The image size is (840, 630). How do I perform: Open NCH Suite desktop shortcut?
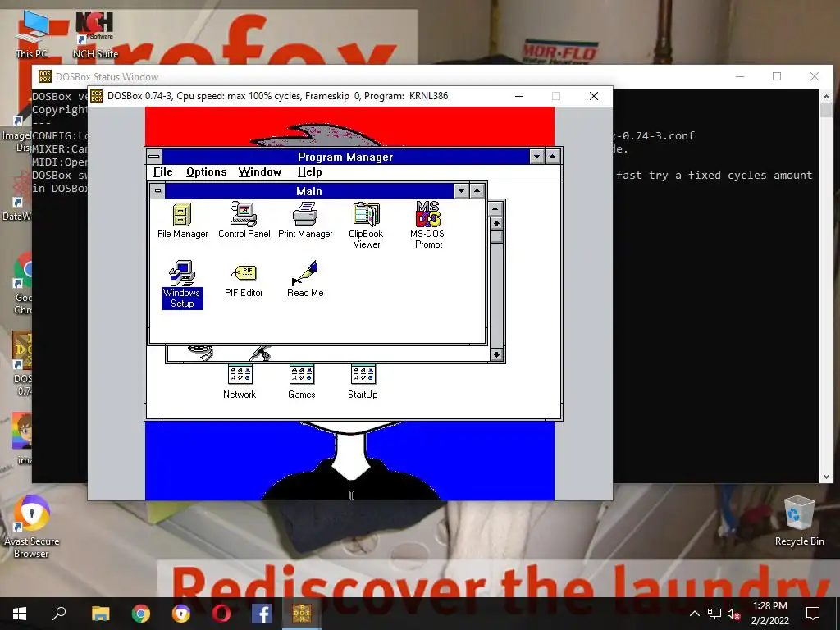pos(95,34)
